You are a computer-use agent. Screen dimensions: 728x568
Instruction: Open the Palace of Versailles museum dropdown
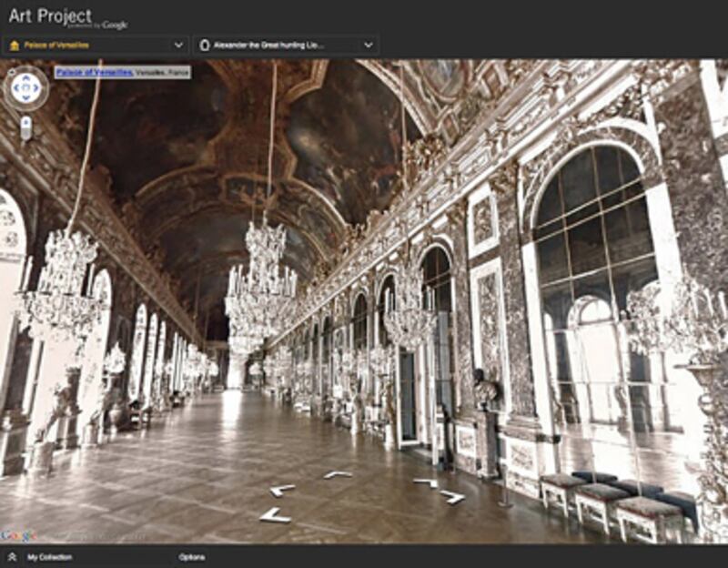177,45
